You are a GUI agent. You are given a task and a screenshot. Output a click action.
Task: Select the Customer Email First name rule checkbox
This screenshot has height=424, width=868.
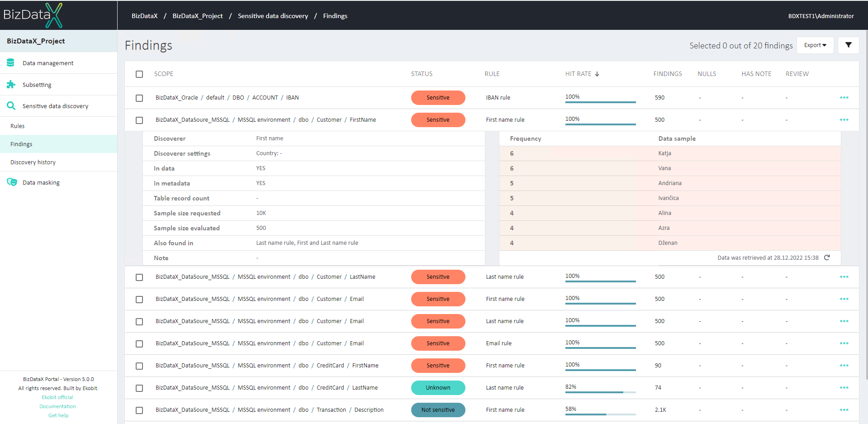[139, 300]
